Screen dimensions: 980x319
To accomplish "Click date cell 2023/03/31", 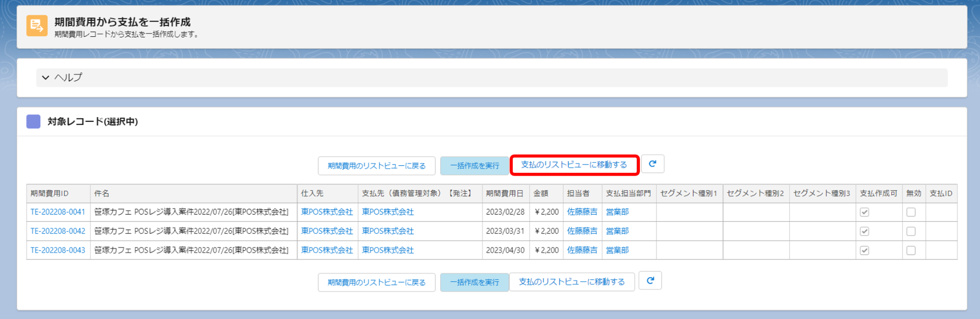I will 505,231.
